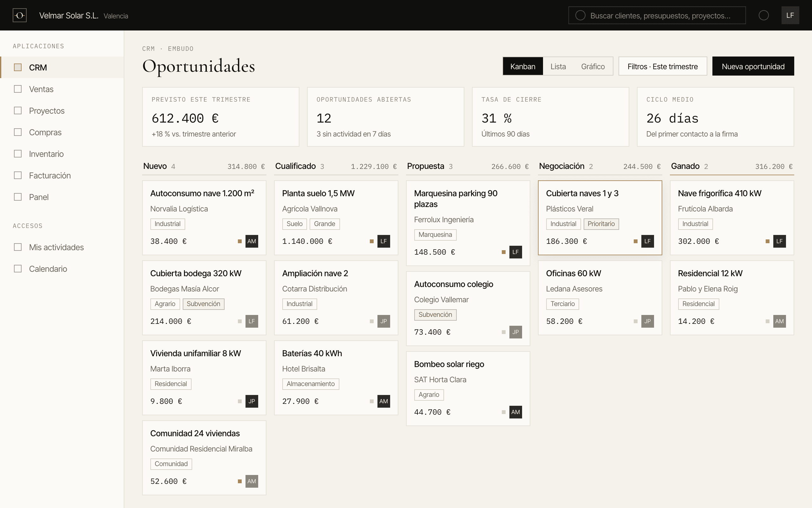
Task: Click the Previsto este trimestre 612.400 € card
Action: [220, 117]
